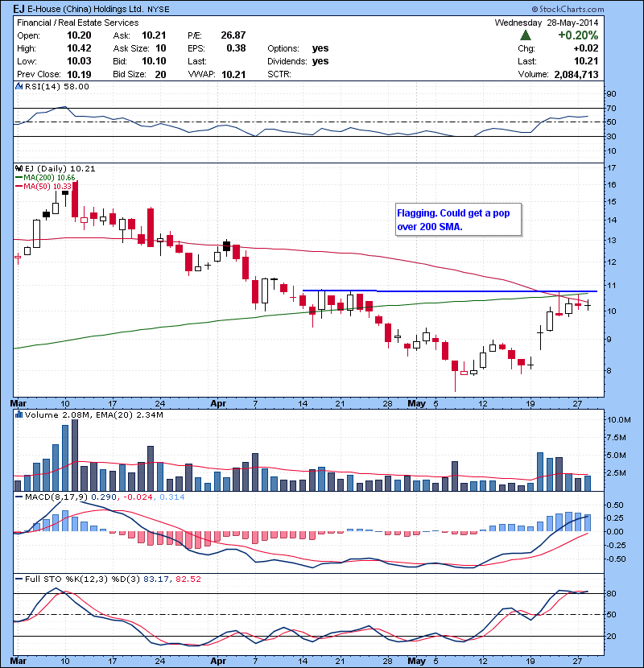Click the P/E value 26.87
This screenshot has height=668, width=644.
click(x=233, y=35)
